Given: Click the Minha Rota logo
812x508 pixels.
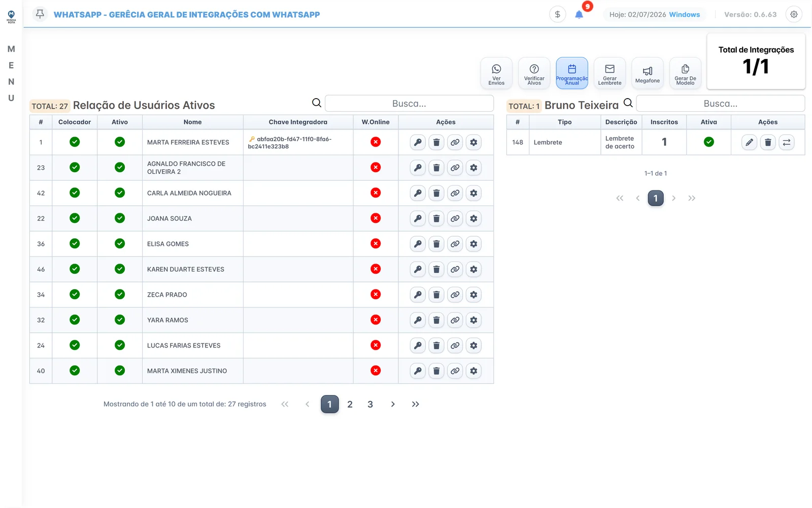Looking at the screenshot, I should [x=11, y=17].
